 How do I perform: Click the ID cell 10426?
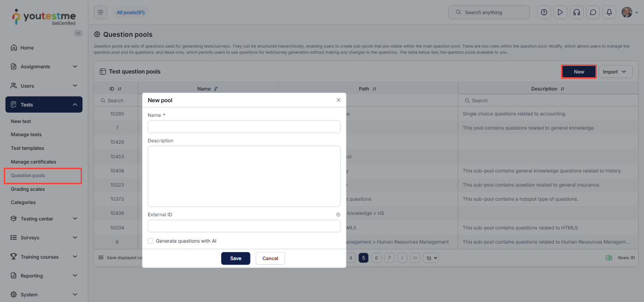117,142
